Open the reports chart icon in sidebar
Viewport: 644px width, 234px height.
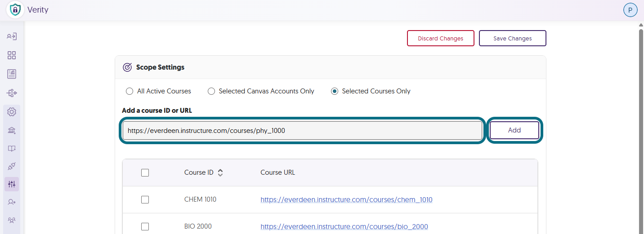point(12,74)
